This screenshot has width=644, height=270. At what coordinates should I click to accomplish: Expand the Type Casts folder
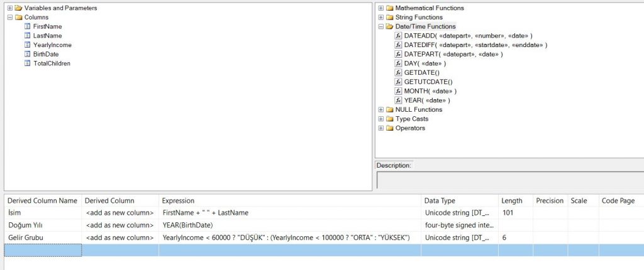[381, 119]
